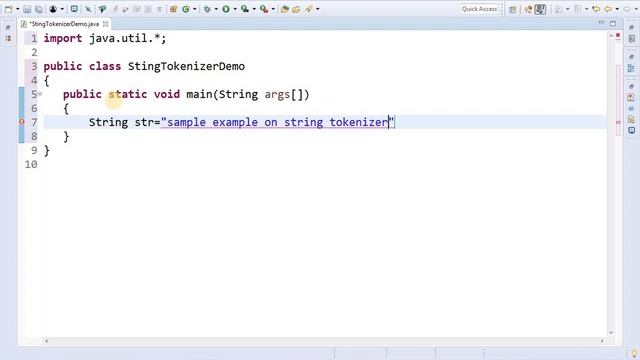Screen dimensions: 640x360
Task: Click the "void" keyword on line 5
Action: click(x=167, y=94)
